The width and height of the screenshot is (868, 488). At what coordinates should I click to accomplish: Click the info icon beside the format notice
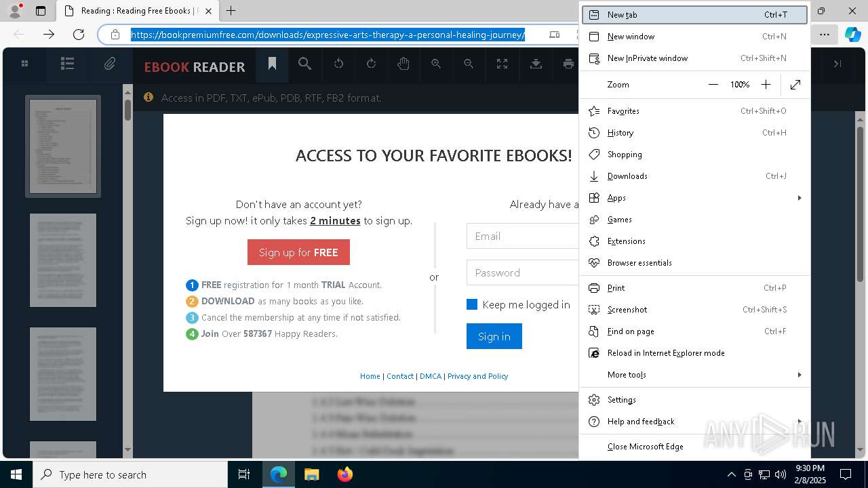pyautogui.click(x=148, y=98)
